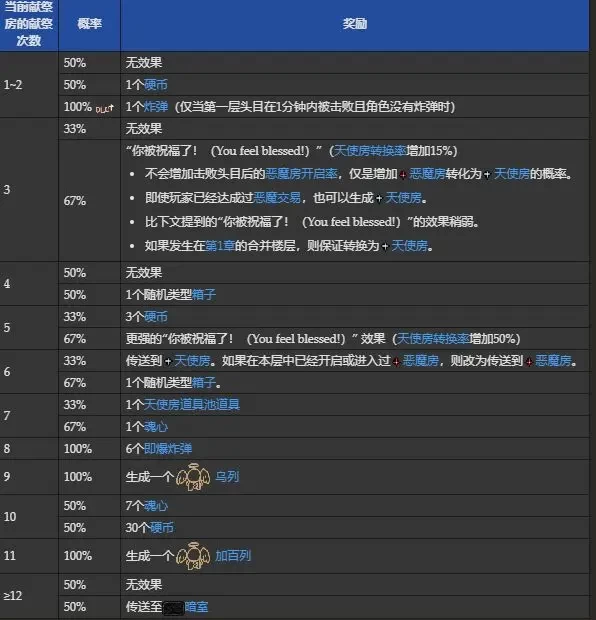Select the 无效果 cell in the 1~2 group

[355, 62]
